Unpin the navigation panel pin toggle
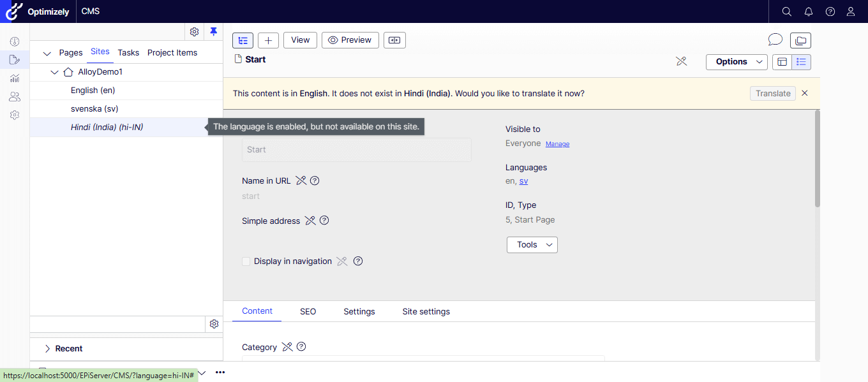The image size is (868, 382). point(213,31)
